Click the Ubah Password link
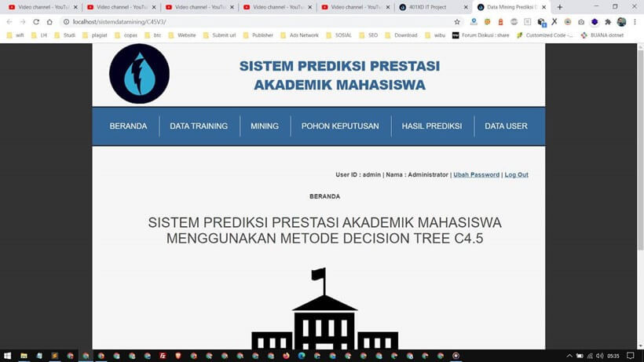Viewport: 644px width, 362px height. [x=476, y=174]
